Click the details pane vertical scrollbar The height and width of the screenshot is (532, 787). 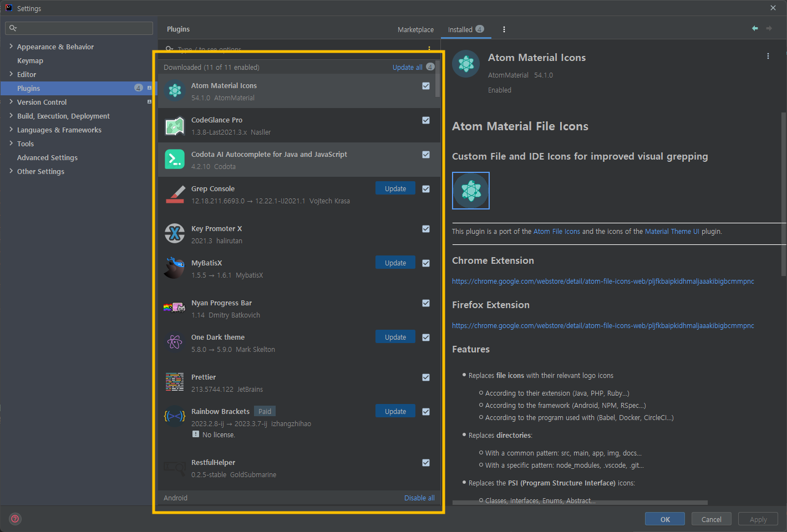pyautogui.click(x=783, y=194)
